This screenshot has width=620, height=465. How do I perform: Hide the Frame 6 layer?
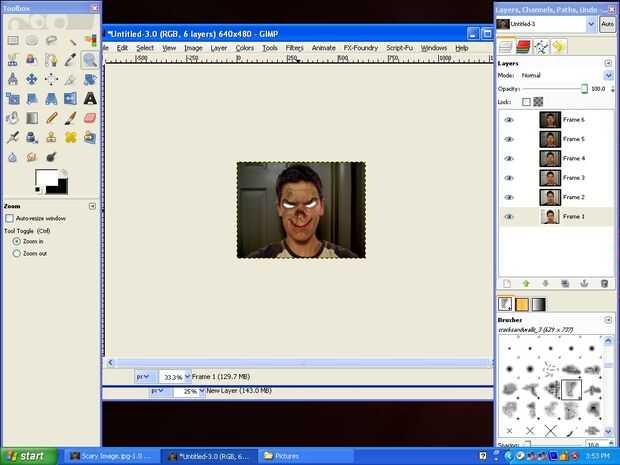[509, 120]
